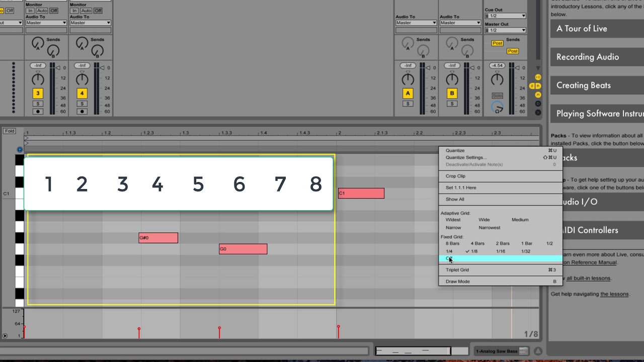Select the G#0 MIDI note

pyautogui.click(x=158, y=238)
